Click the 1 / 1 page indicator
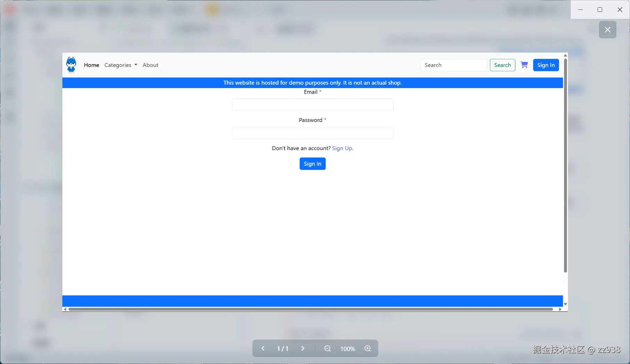This screenshot has width=630, height=364. click(283, 349)
